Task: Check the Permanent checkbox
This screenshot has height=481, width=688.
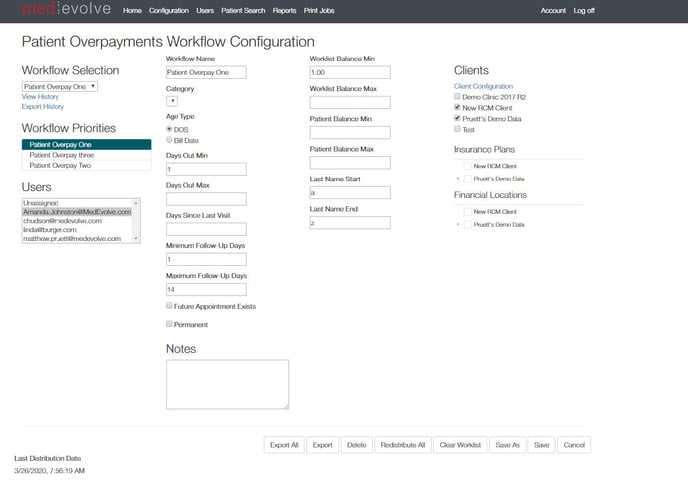Action: point(169,324)
